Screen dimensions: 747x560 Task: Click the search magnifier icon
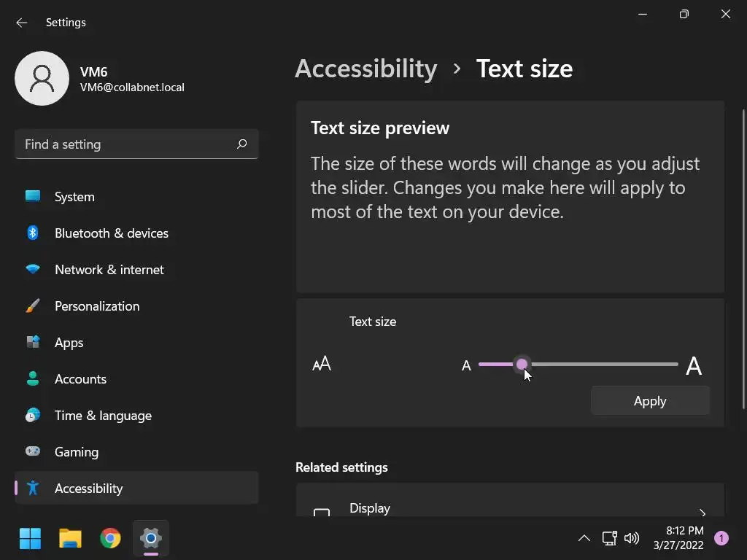pyautogui.click(x=242, y=144)
